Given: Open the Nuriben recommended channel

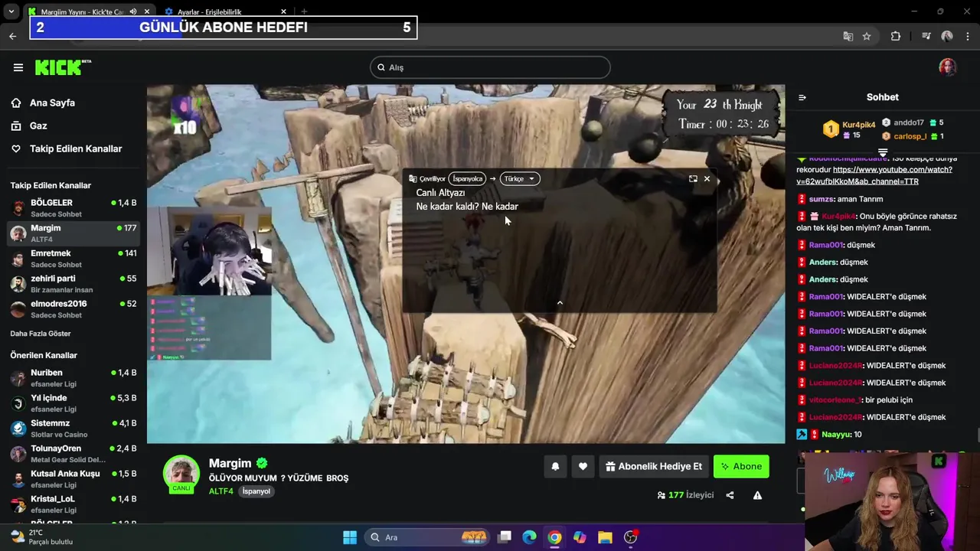Looking at the screenshot, I should [x=73, y=378].
